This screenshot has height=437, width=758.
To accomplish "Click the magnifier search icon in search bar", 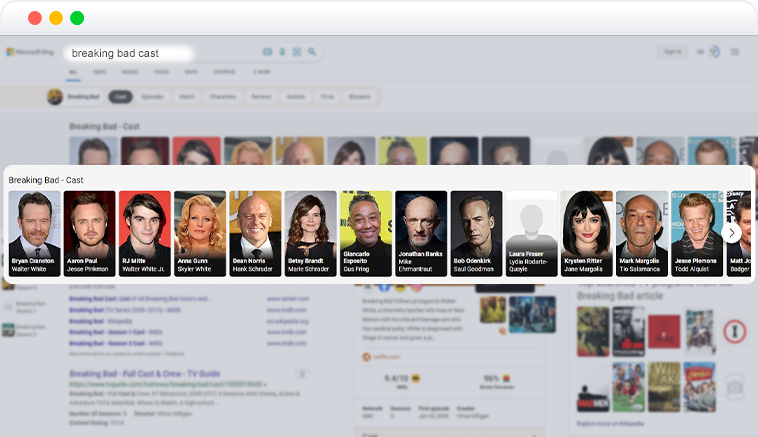I will tap(312, 52).
